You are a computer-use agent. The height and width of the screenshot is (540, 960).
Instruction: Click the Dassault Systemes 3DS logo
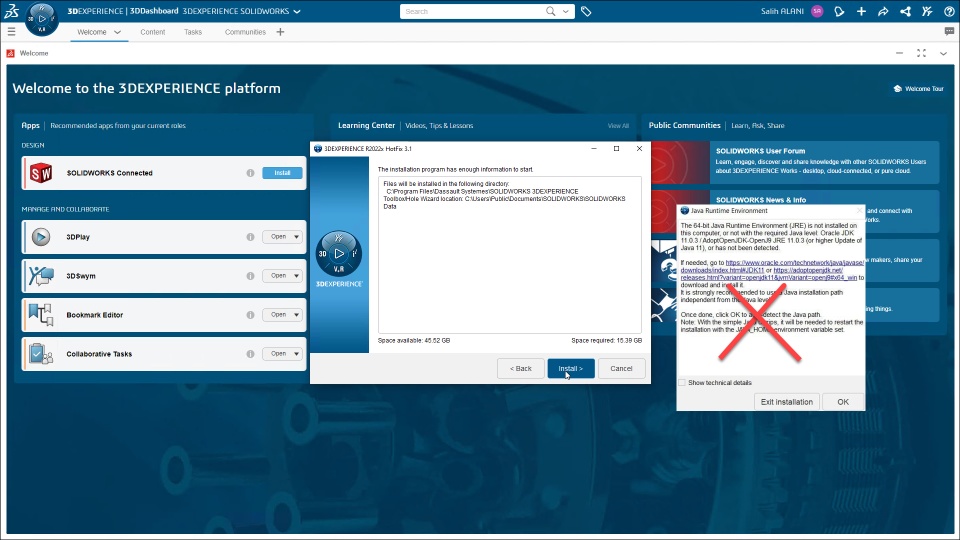point(12,10)
